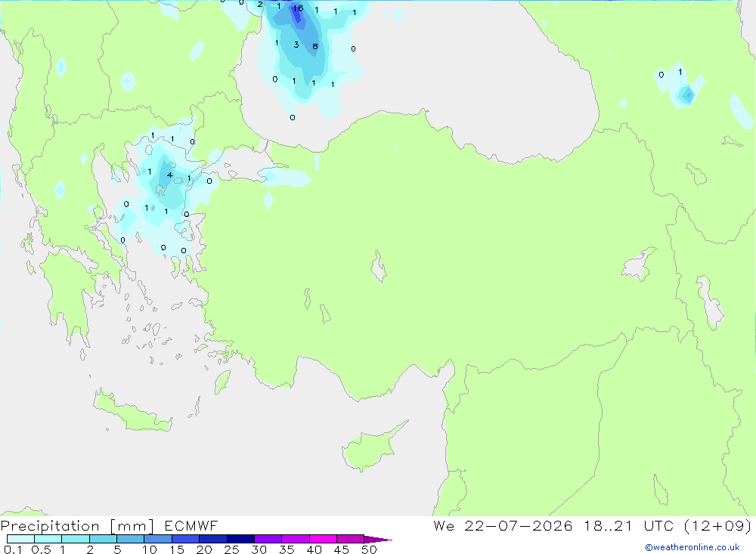This screenshot has width=756, height=554.
Task: Click the 1–2 mm legend color box
Action: 76,539
